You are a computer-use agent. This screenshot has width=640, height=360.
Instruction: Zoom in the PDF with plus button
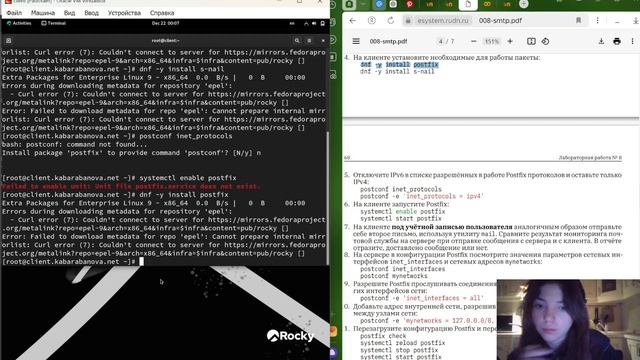(510, 41)
